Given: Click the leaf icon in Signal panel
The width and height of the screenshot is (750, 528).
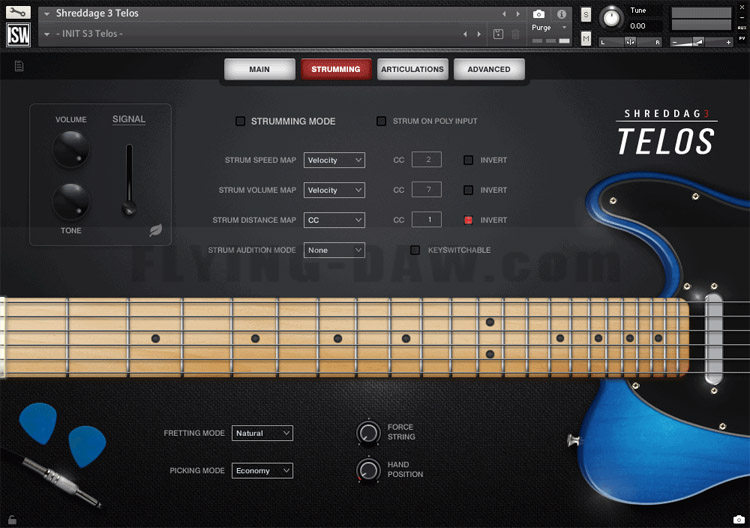Looking at the screenshot, I should [x=155, y=231].
